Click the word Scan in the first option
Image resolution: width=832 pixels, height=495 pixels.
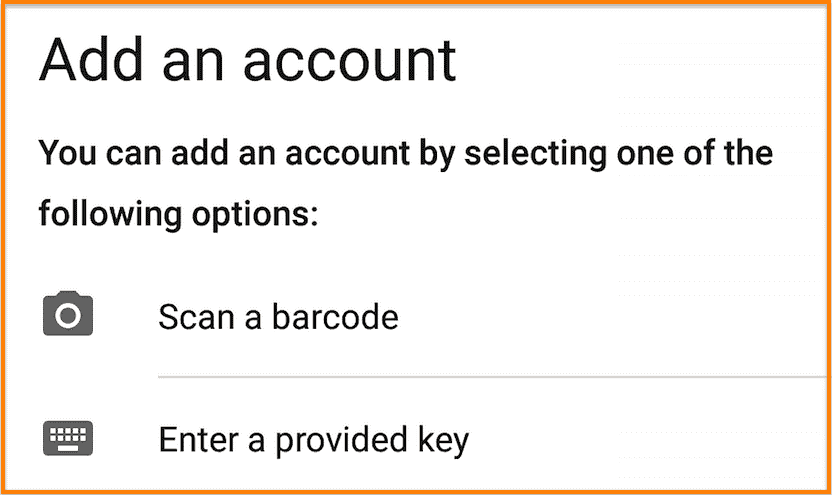[197, 317]
